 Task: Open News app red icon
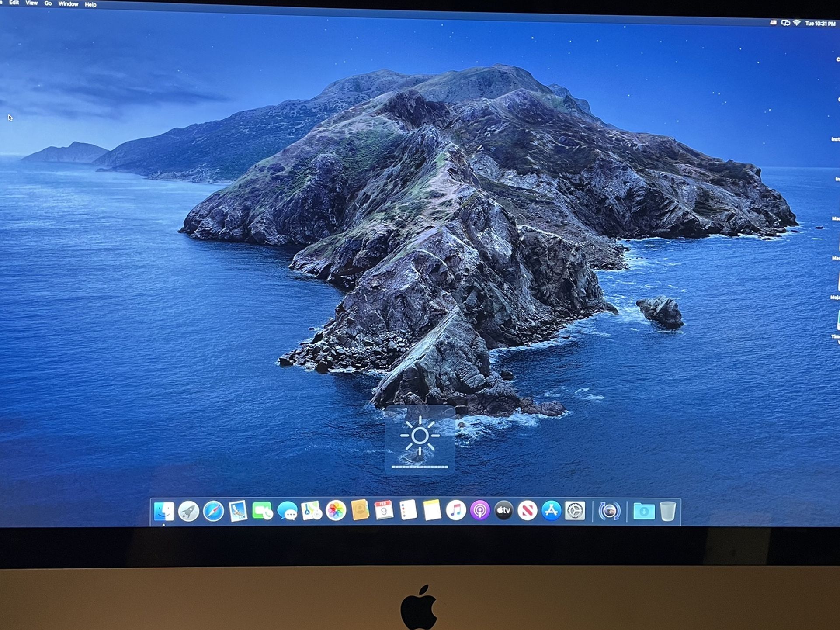[x=528, y=510]
